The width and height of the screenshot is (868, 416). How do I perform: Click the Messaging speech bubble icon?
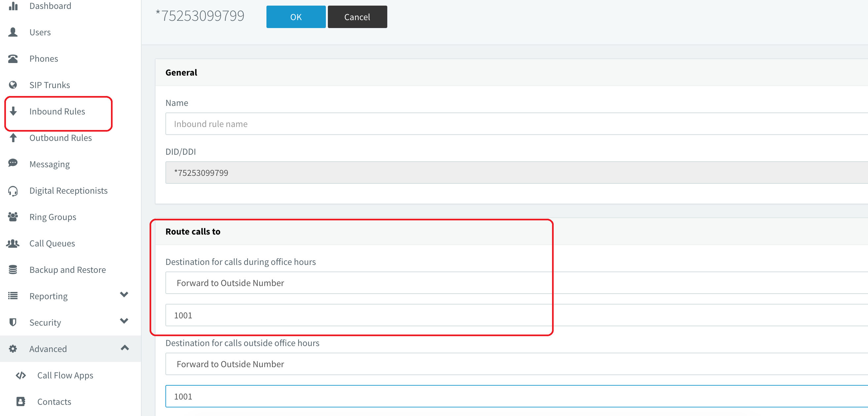[13, 164]
